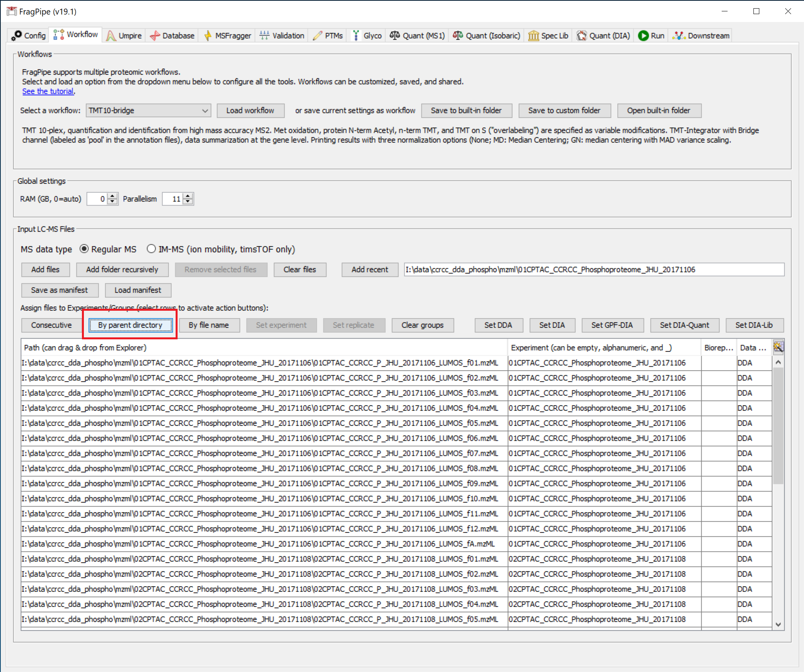Click table column settings icon

pyautogui.click(x=778, y=347)
